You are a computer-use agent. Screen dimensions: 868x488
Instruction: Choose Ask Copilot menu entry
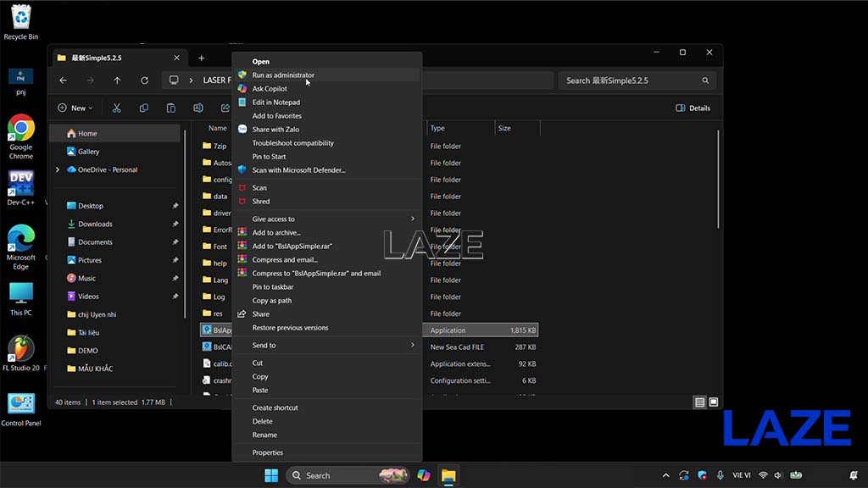[328, 88]
